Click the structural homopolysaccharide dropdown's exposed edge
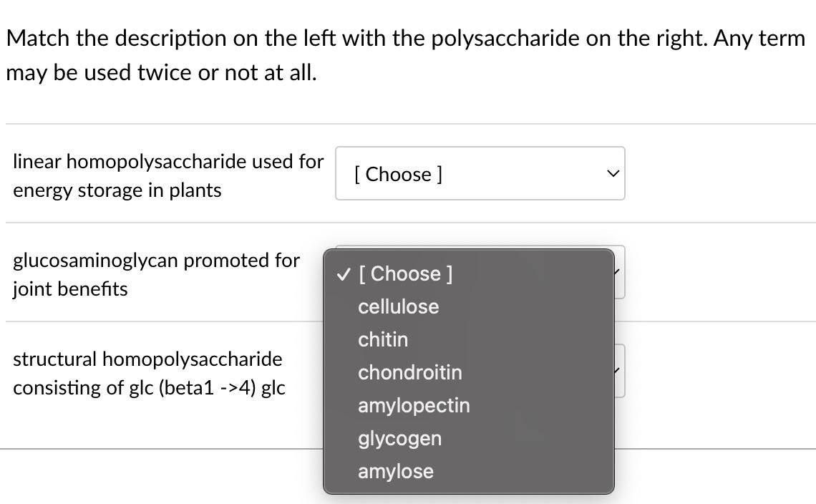The height and width of the screenshot is (504, 816). click(619, 371)
